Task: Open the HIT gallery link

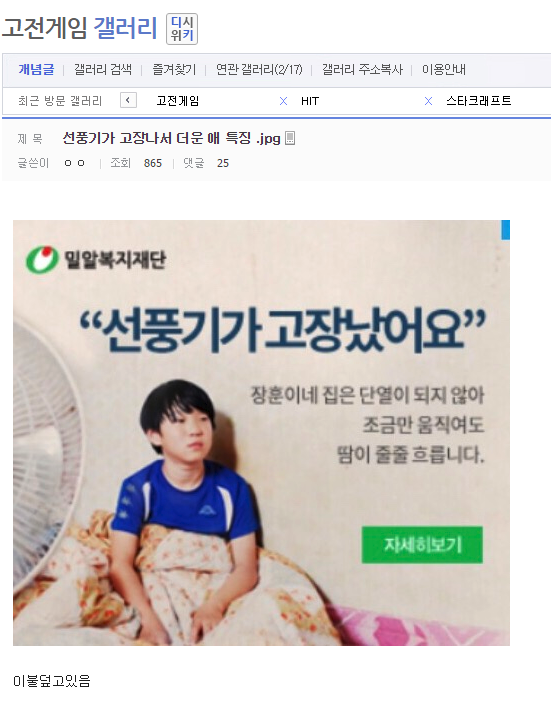Action: pyautogui.click(x=310, y=101)
